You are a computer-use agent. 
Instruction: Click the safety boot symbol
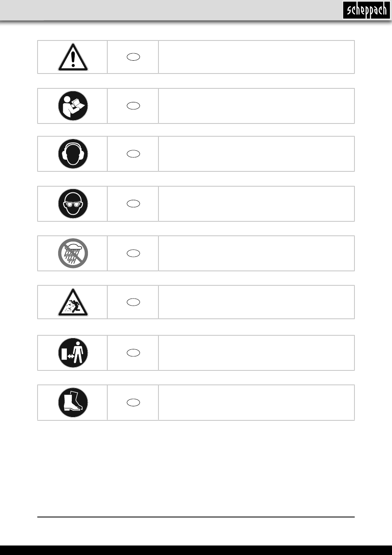73,403
